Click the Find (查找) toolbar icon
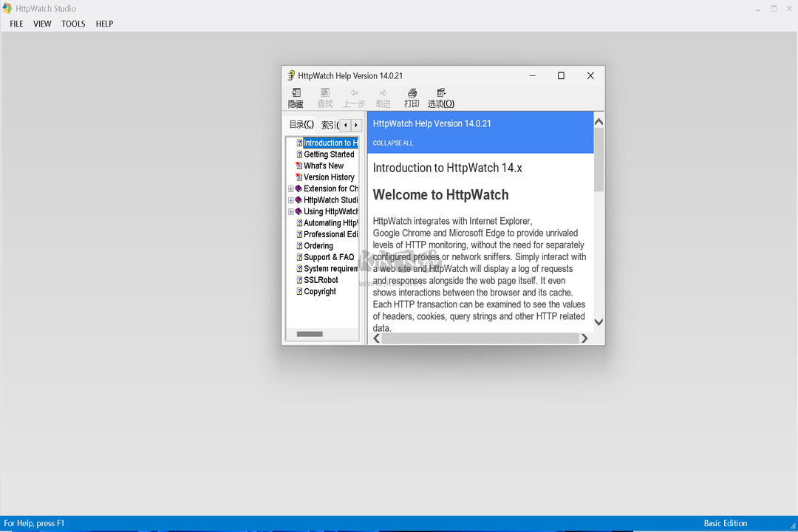The height and width of the screenshot is (532, 798). coord(324,98)
